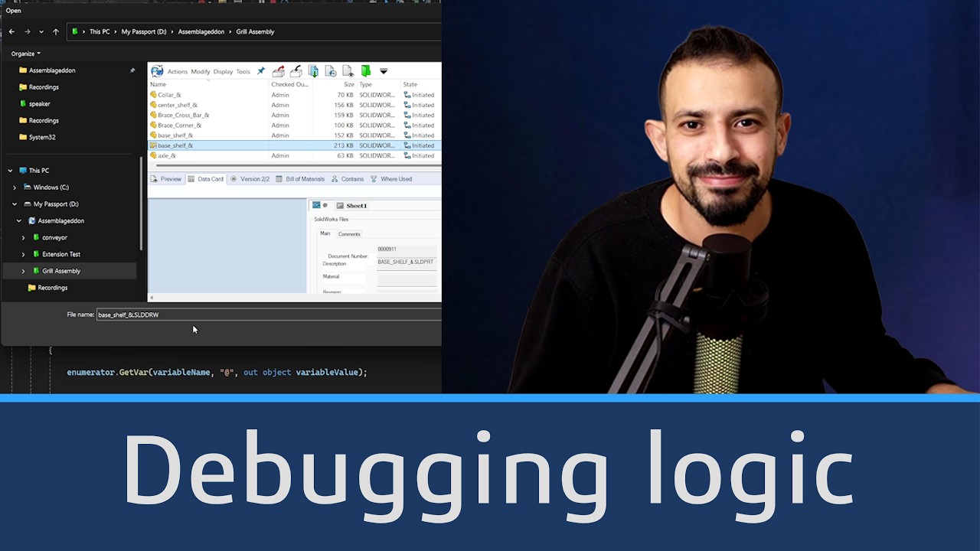Open the Main tab on the data card
Viewport: 980px width, 551px height.
(325, 233)
